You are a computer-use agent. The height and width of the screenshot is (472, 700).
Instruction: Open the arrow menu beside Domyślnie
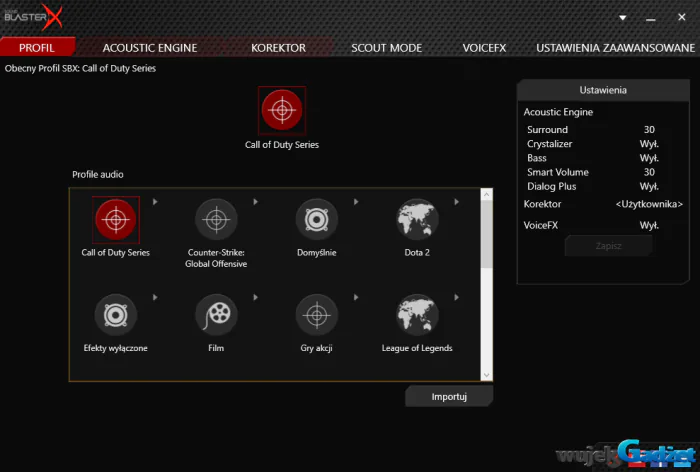[356, 202]
